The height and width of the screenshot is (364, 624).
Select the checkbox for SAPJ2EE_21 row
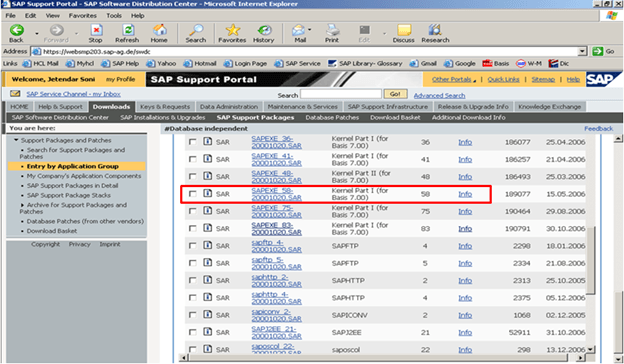[193, 332]
